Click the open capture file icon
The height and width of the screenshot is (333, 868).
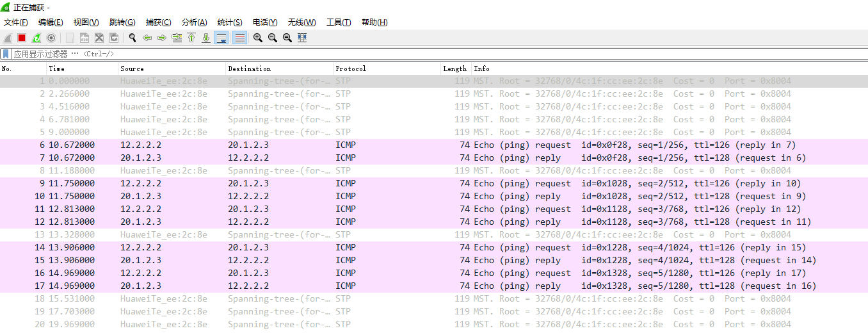(x=69, y=38)
